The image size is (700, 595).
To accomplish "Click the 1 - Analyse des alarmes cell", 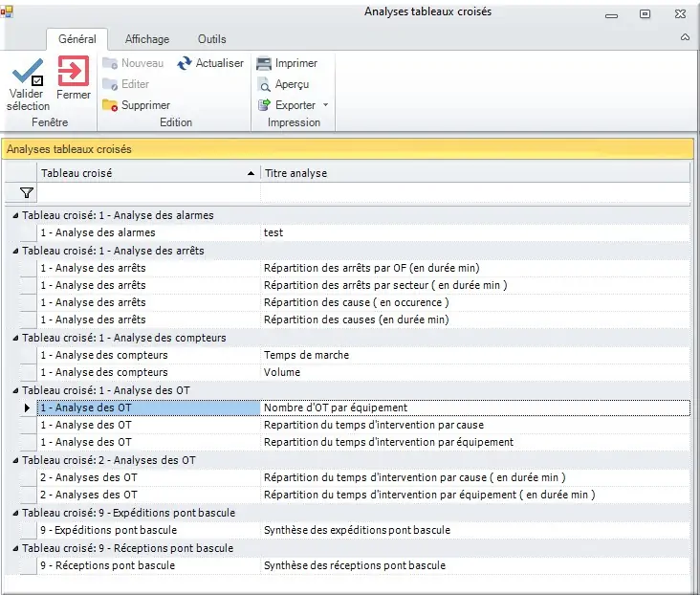I will coord(148,232).
